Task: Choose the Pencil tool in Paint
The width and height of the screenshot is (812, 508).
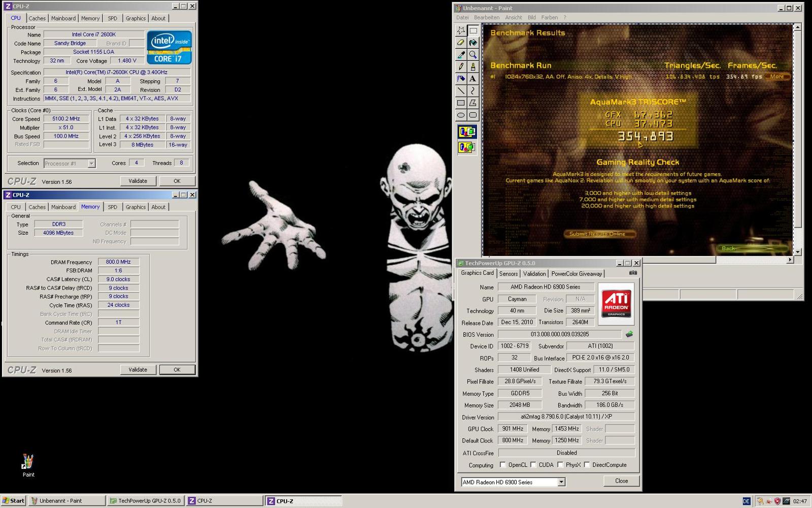Action: pos(461,67)
